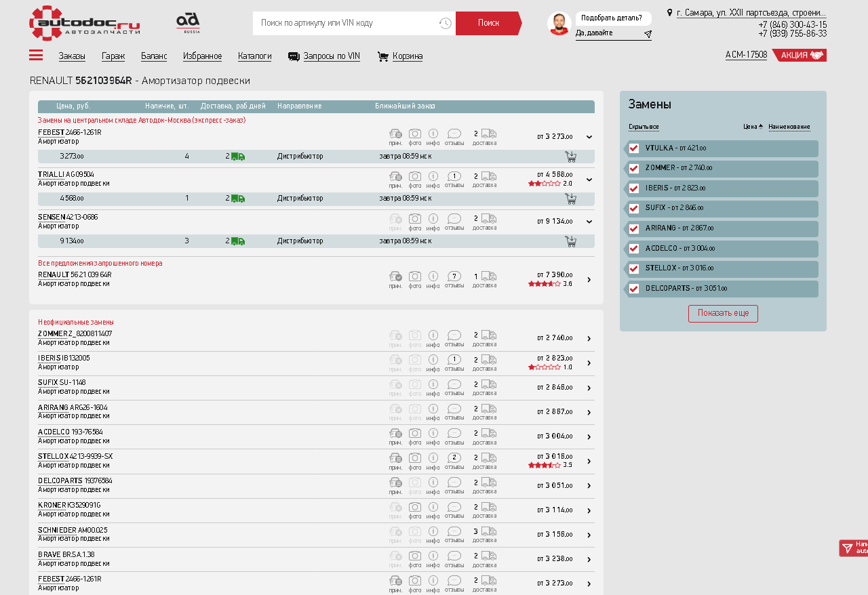Toggle the SUFIX brand checkbox
This screenshot has height=595, width=868.
point(634,209)
